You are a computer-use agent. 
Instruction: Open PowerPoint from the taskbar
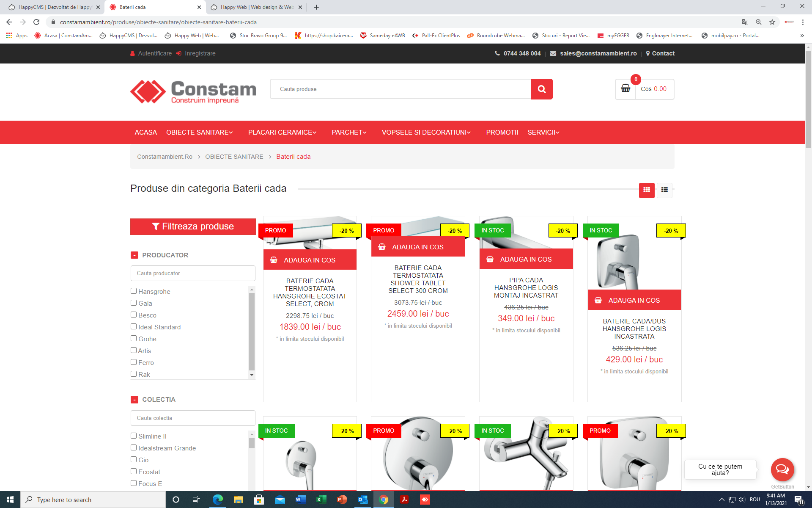(342, 500)
